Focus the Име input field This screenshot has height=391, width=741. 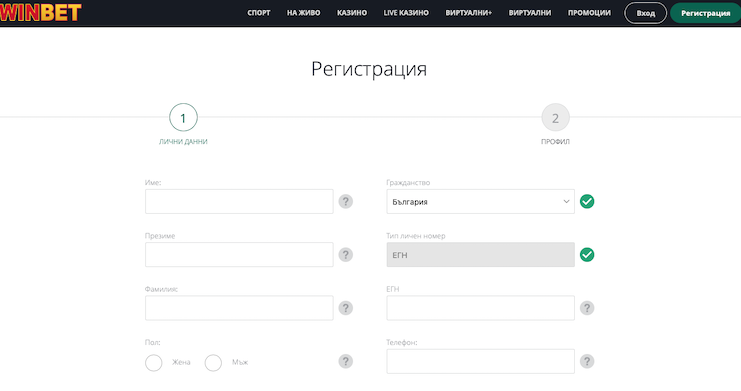239,201
